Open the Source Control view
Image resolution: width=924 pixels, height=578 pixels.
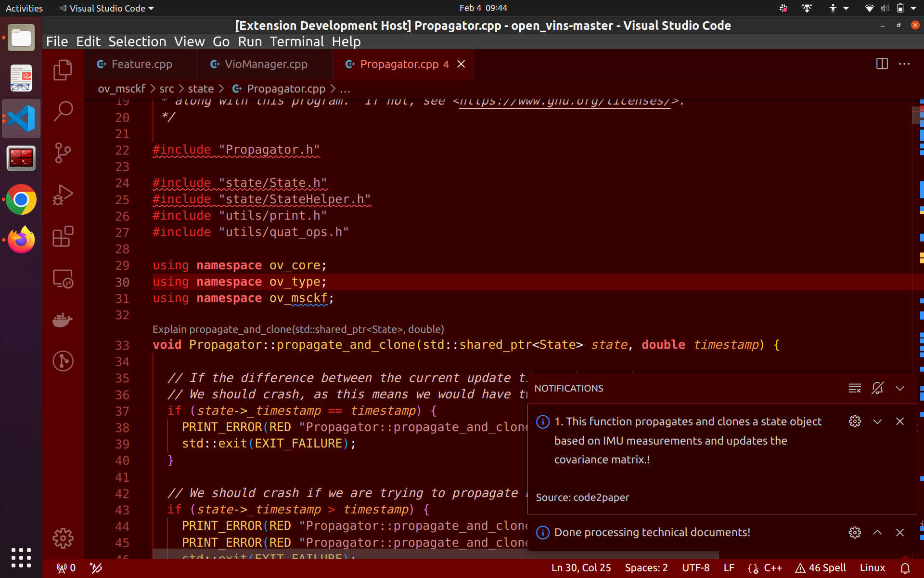coord(63,153)
